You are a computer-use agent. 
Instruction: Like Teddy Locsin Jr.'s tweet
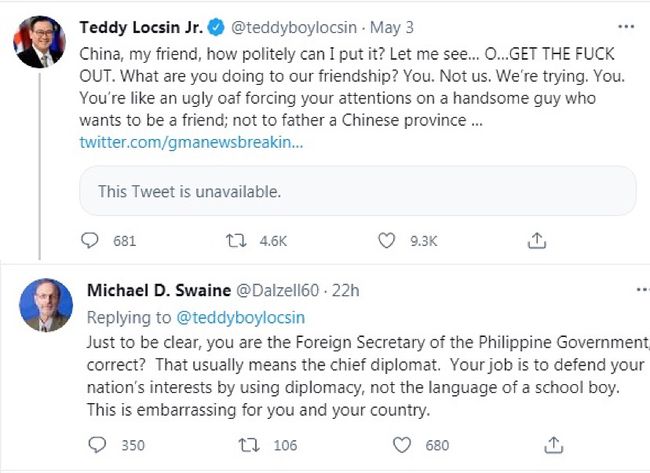387,240
